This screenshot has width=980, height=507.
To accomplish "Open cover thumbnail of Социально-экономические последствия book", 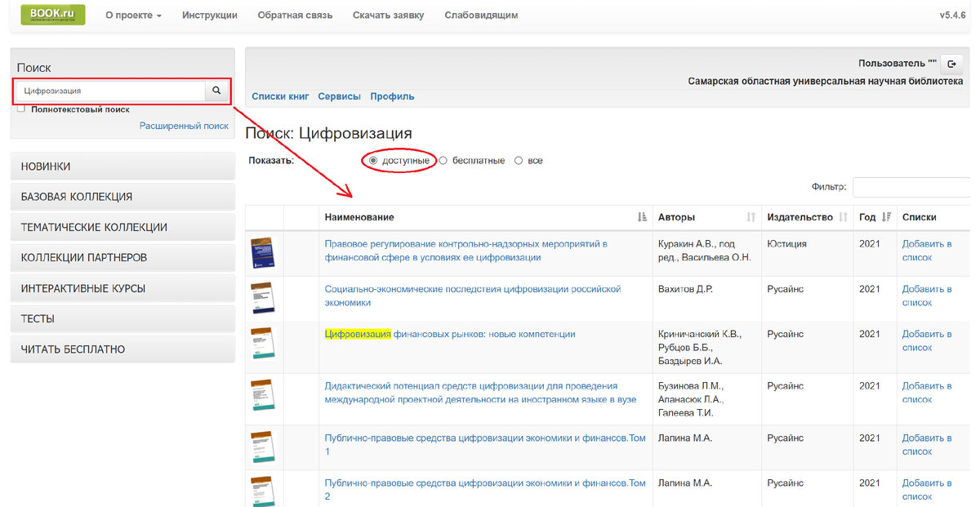I will pyautogui.click(x=263, y=298).
